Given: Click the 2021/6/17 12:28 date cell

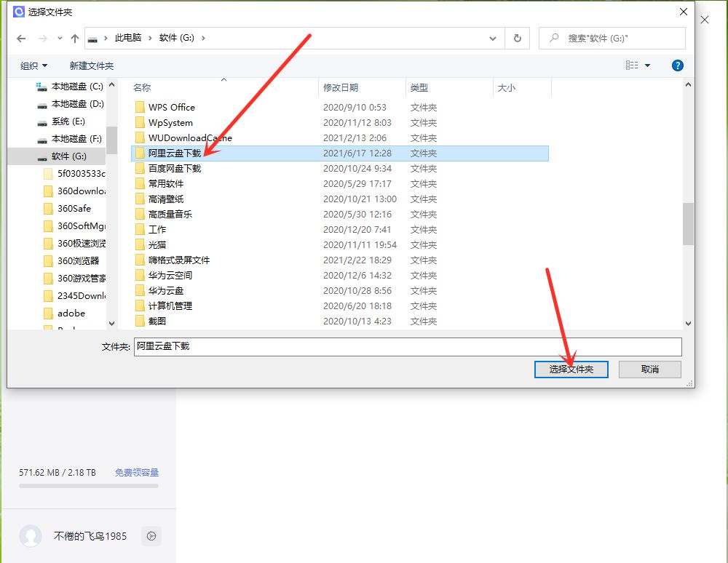Looking at the screenshot, I should pyautogui.click(x=357, y=153).
